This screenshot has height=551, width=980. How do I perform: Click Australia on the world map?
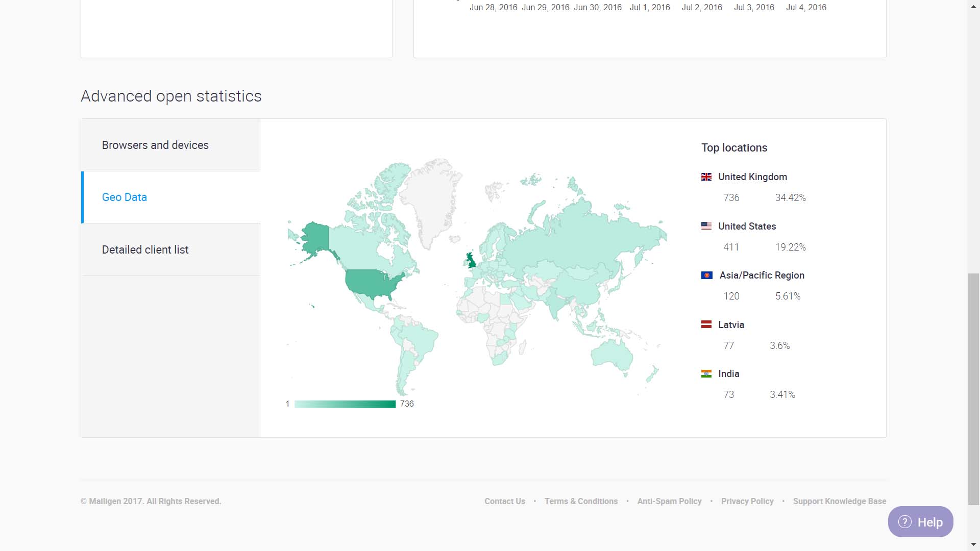click(612, 353)
